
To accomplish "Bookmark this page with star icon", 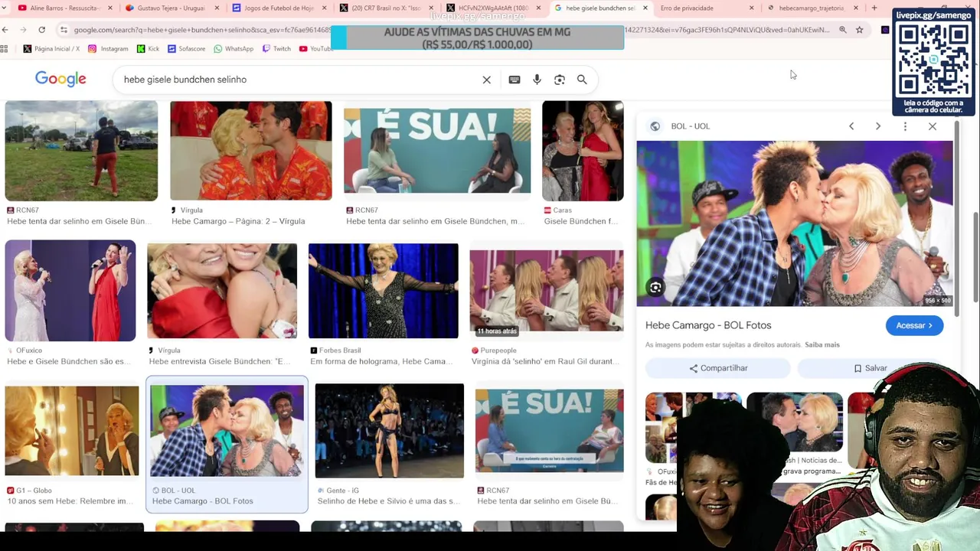I will pyautogui.click(x=859, y=30).
